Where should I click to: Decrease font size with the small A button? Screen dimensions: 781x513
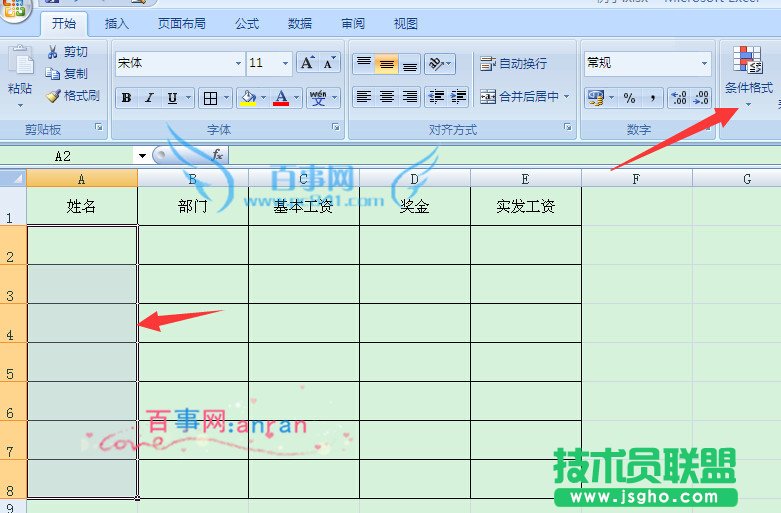[329, 63]
